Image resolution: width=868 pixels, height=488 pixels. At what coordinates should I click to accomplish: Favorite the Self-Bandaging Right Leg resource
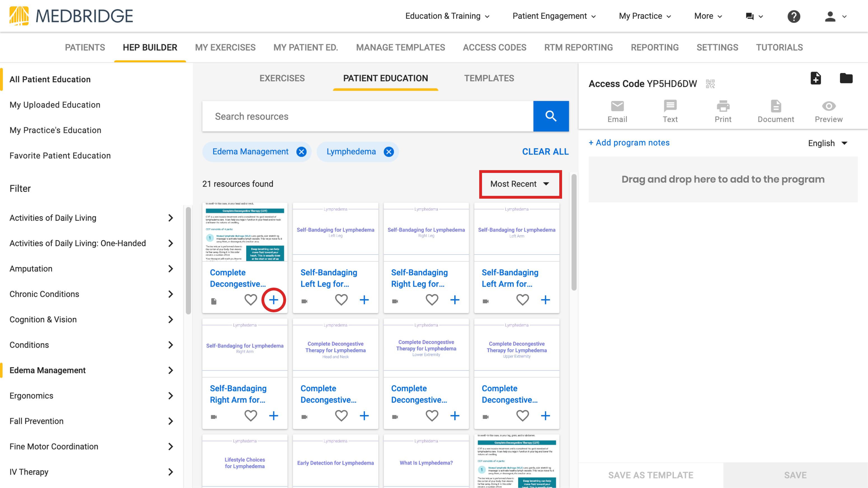(x=432, y=300)
